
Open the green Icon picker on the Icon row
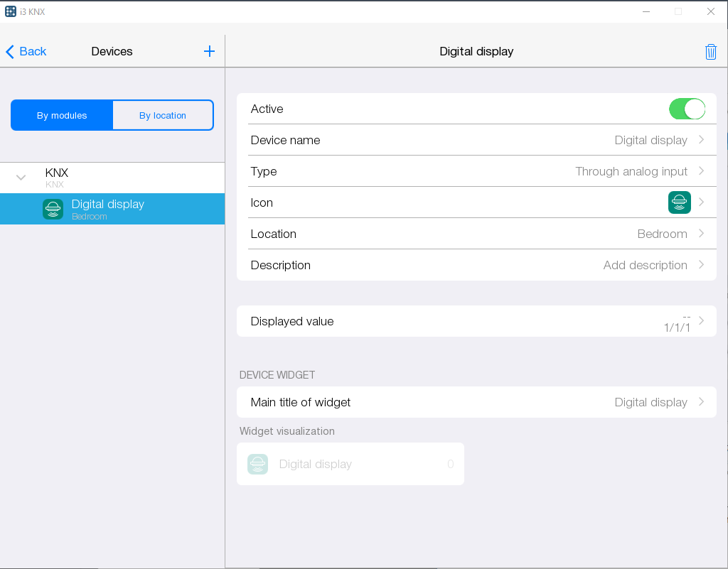pos(679,202)
